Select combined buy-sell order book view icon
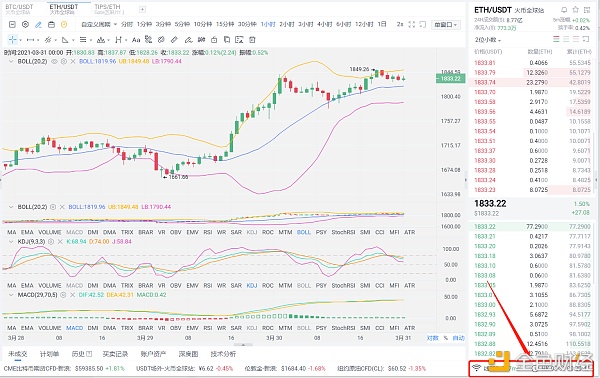The image size is (600, 378). 556,39
